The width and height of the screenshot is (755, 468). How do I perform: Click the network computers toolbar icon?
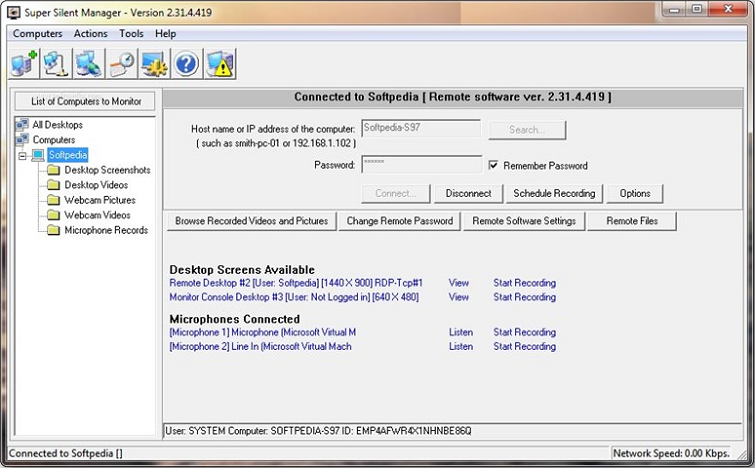[x=56, y=64]
